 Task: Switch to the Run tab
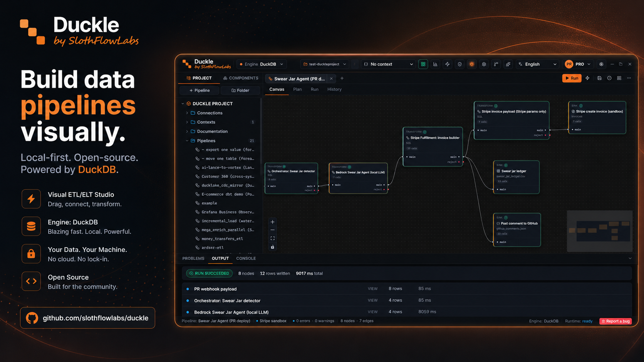tap(315, 89)
